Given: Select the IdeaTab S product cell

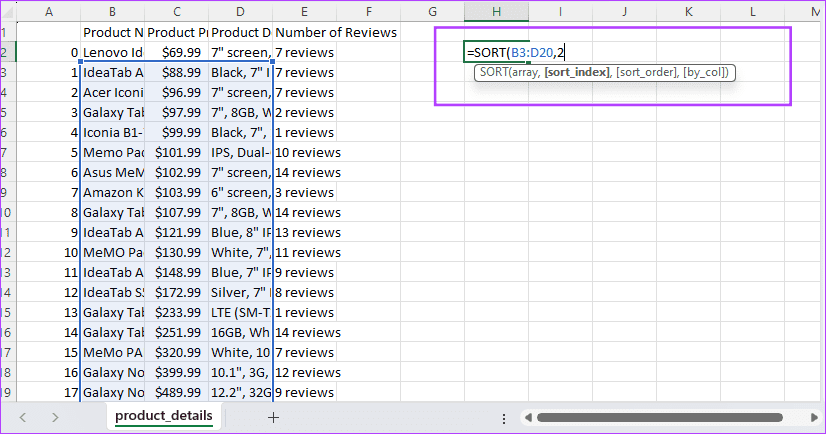Looking at the screenshot, I should click(x=113, y=292).
